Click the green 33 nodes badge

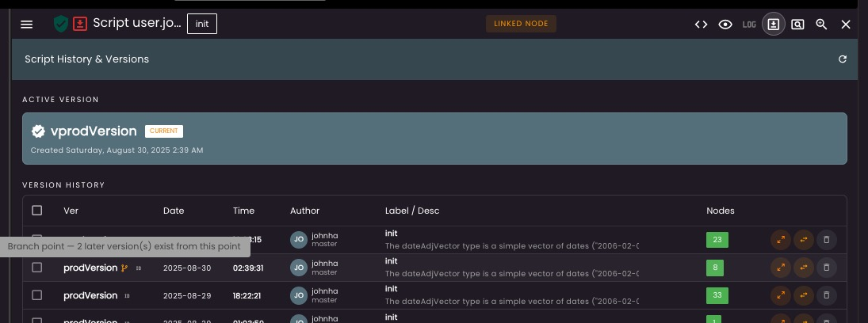[717, 295]
